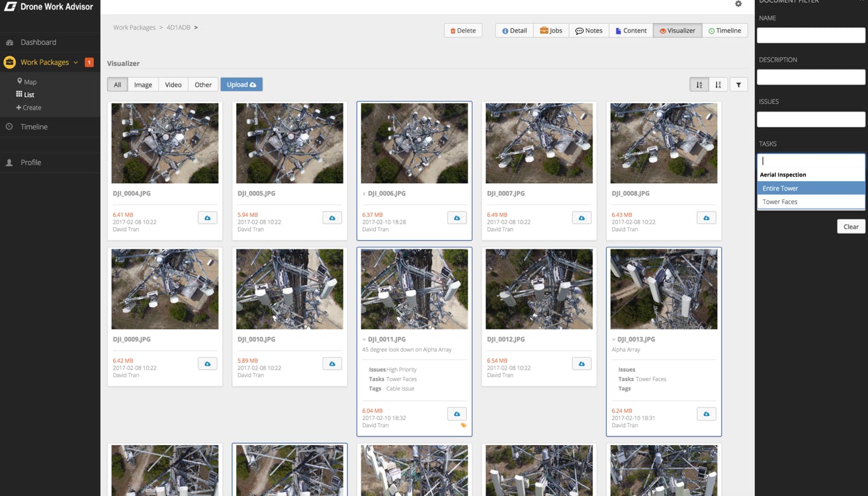Click the Description filter input field
The height and width of the screenshot is (496, 868).
[811, 77]
